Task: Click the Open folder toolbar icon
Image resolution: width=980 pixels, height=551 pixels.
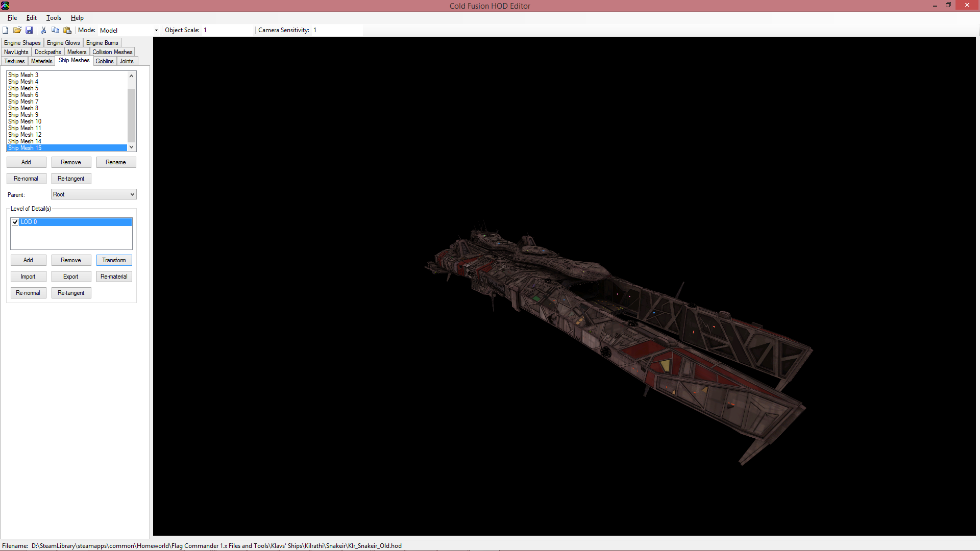Action: (17, 30)
